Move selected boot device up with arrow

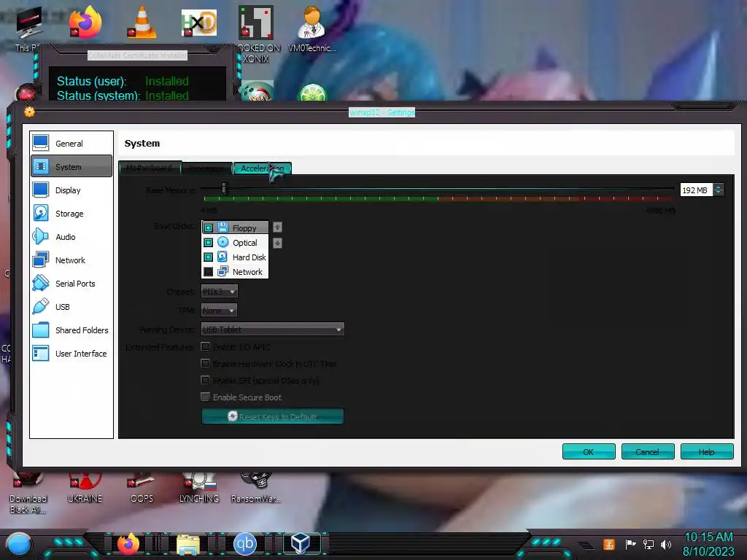point(277,227)
